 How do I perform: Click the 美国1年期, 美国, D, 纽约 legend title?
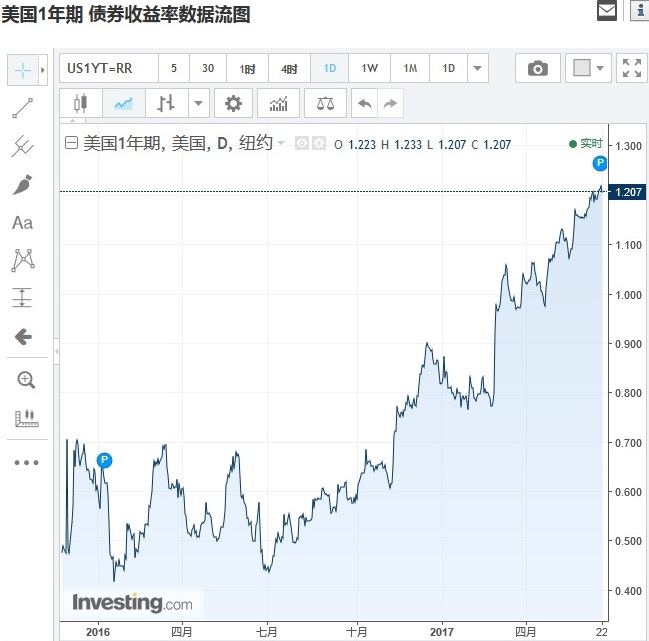click(x=178, y=143)
